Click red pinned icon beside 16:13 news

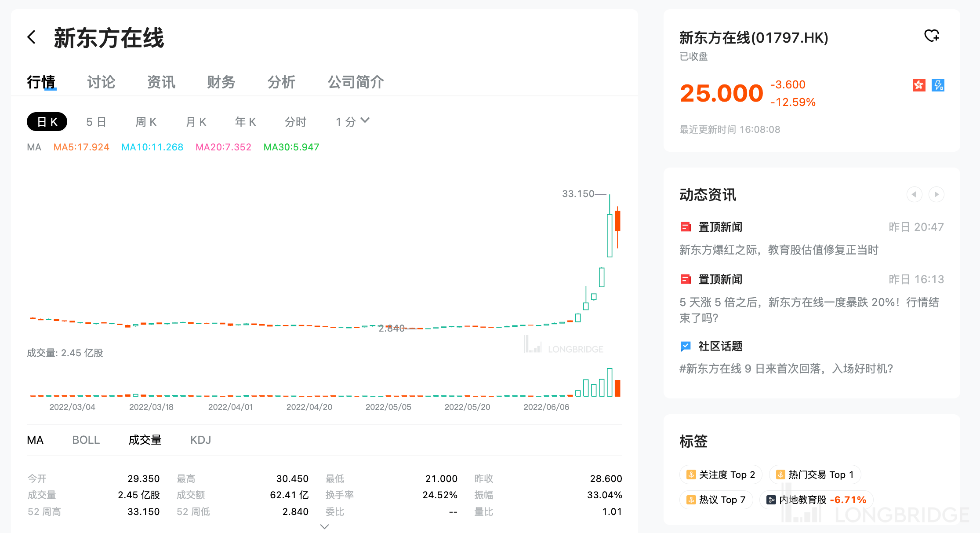coord(686,279)
